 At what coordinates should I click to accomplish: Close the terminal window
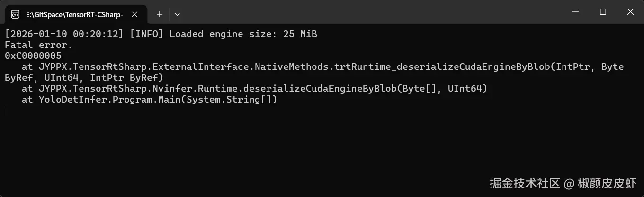(x=630, y=12)
